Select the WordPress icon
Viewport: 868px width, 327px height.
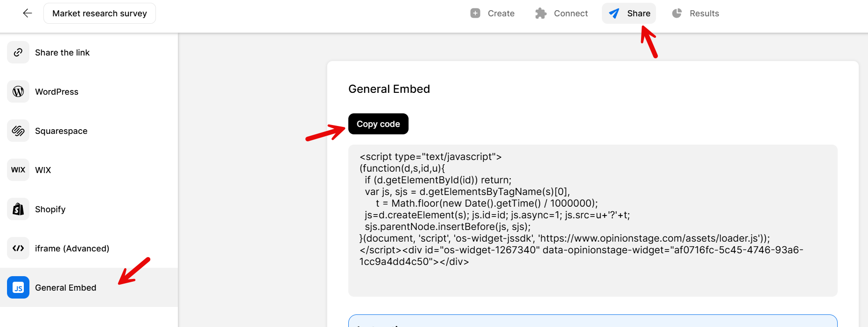18,91
